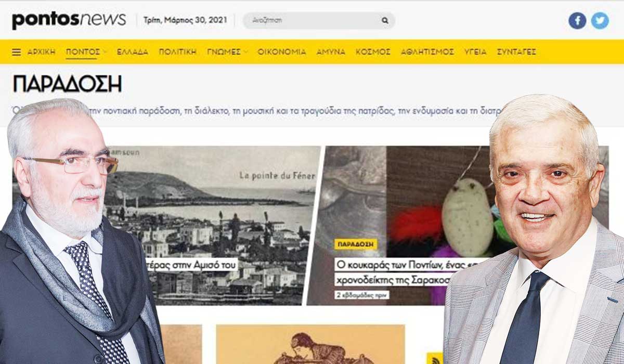Open the ΚΟΣΜΟΣ menu item
The image size is (624, 364).
pyautogui.click(x=373, y=52)
